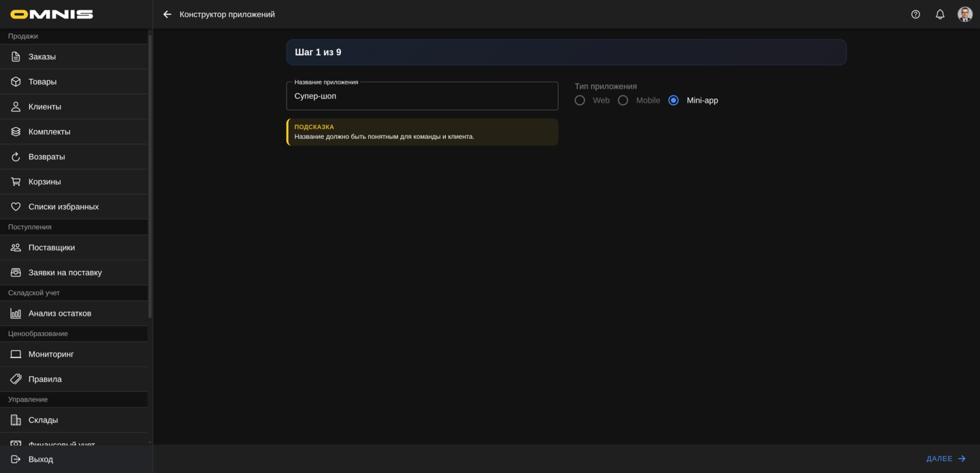980x473 pixels.
Task: Open Анализ остатков section
Action: 60,313
